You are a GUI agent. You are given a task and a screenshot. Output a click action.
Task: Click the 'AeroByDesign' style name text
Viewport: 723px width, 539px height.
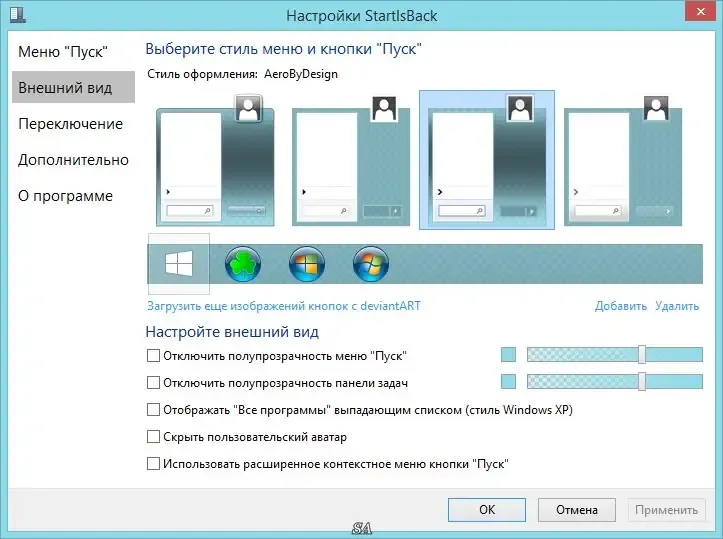[x=301, y=74]
